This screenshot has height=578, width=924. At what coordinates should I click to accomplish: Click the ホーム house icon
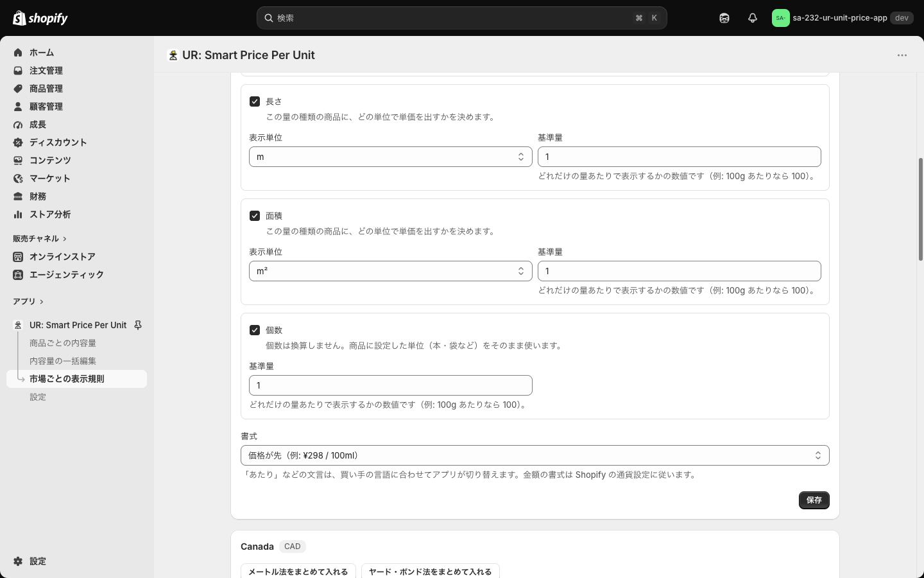click(18, 53)
